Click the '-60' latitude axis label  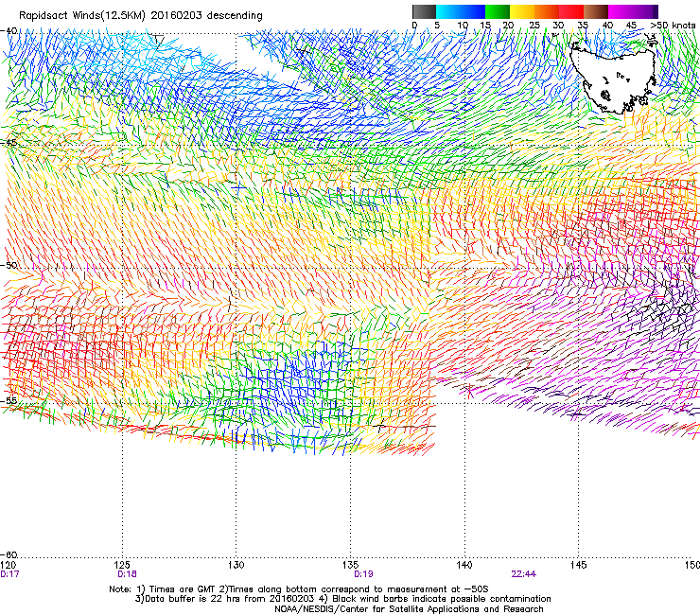point(9,554)
